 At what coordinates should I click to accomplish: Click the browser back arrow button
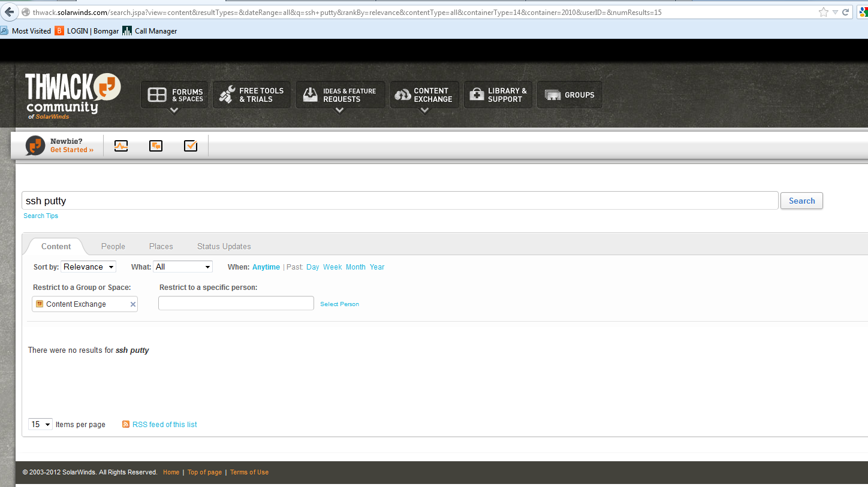pyautogui.click(x=9, y=12)
